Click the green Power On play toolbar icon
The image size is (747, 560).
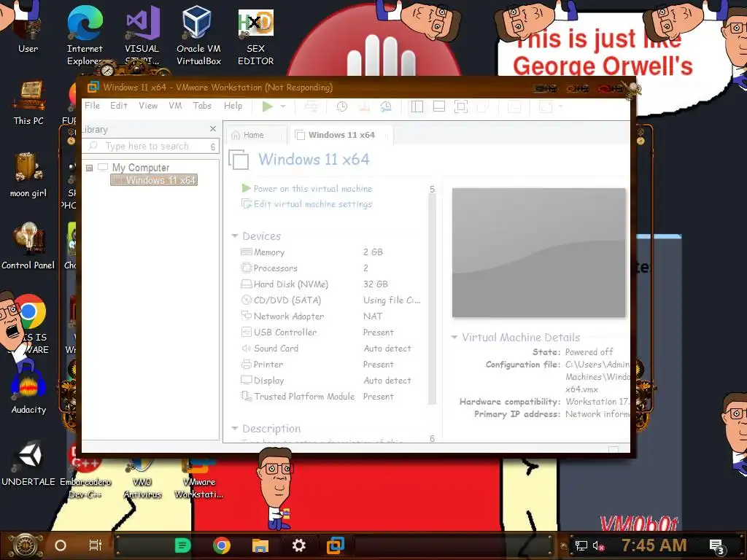point(268,106)
